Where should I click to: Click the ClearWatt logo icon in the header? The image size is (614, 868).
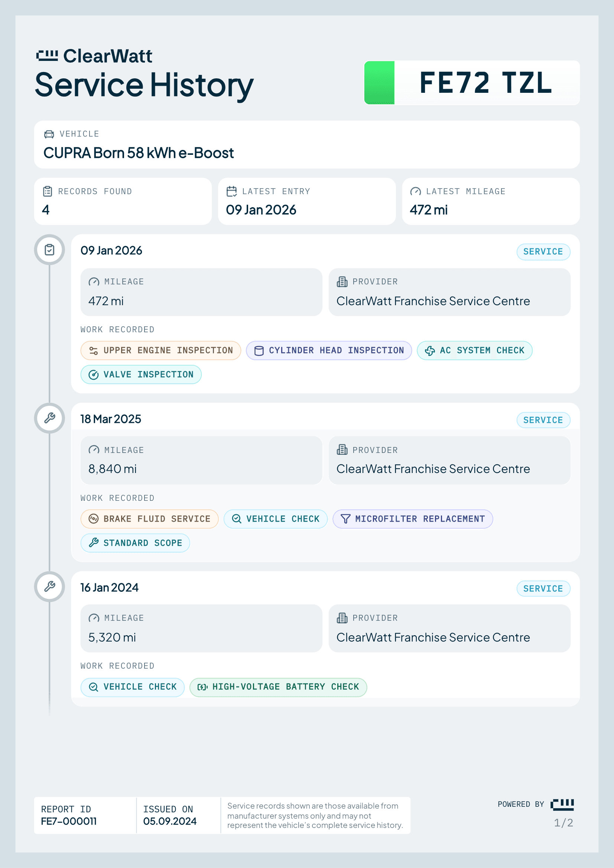coord(47,56)
